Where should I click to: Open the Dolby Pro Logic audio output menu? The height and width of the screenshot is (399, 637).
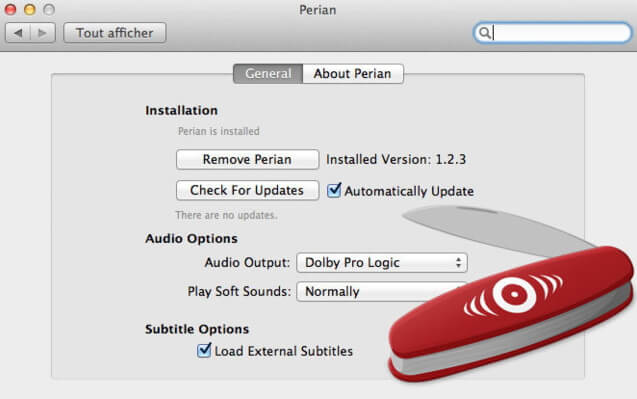point(382,262)
